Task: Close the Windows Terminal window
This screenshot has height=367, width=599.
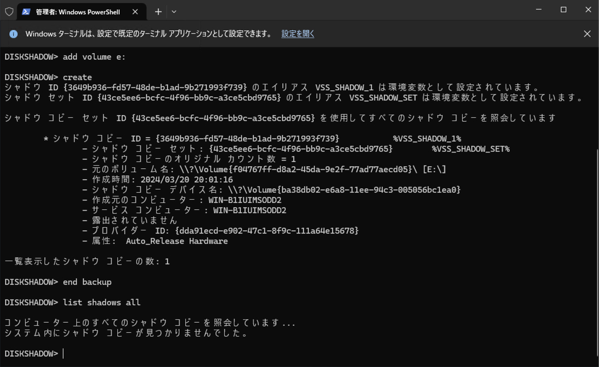Action: 588,10
